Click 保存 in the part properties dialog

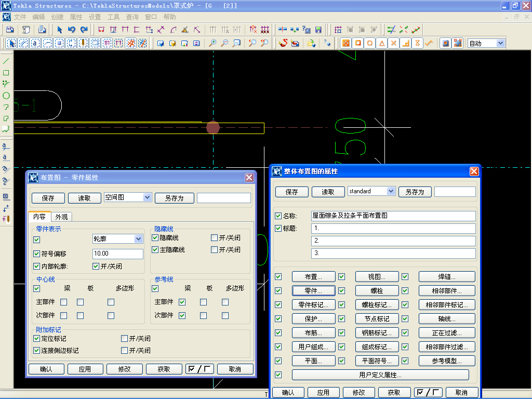[48, 198]
